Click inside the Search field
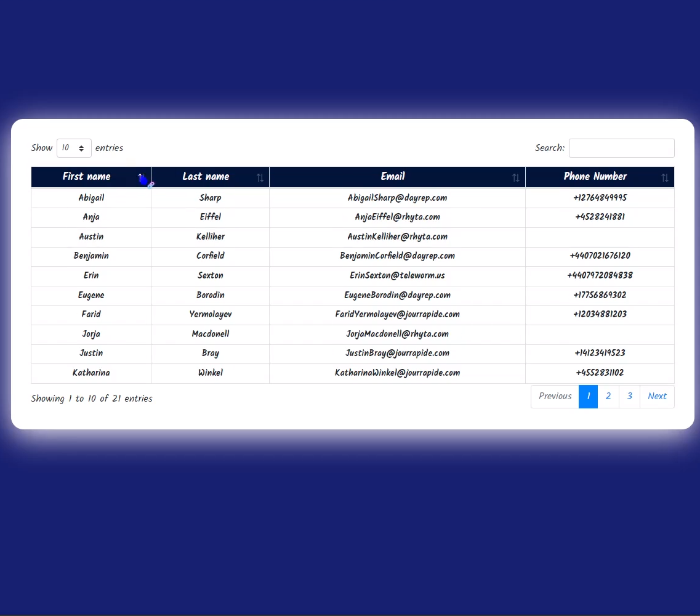Image resolution: width=700 pixels, height=616 pixels. [621, 148]
